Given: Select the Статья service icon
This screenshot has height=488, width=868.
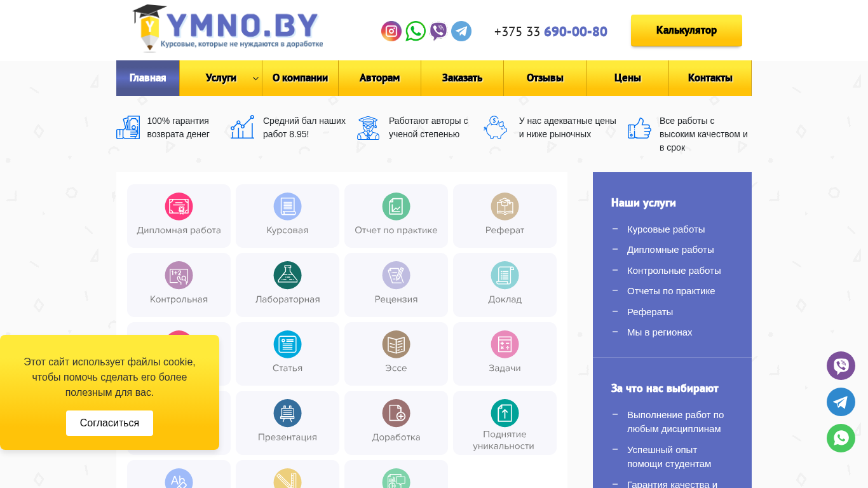Looking at the screenshot, I should (288, 344).
